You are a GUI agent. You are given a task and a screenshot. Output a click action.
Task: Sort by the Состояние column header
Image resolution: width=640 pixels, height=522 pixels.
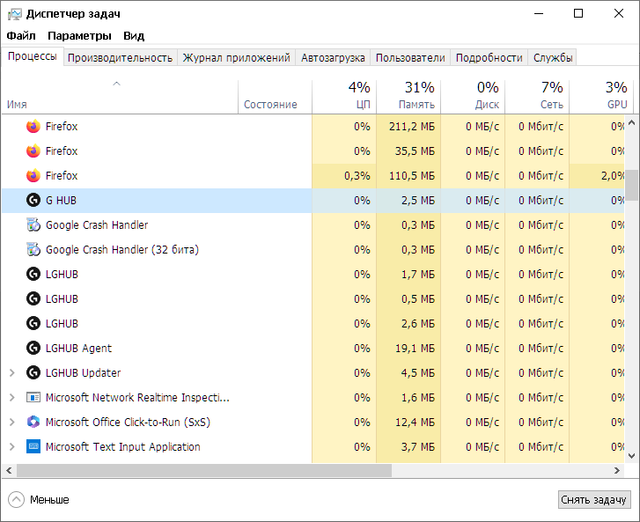276,96
